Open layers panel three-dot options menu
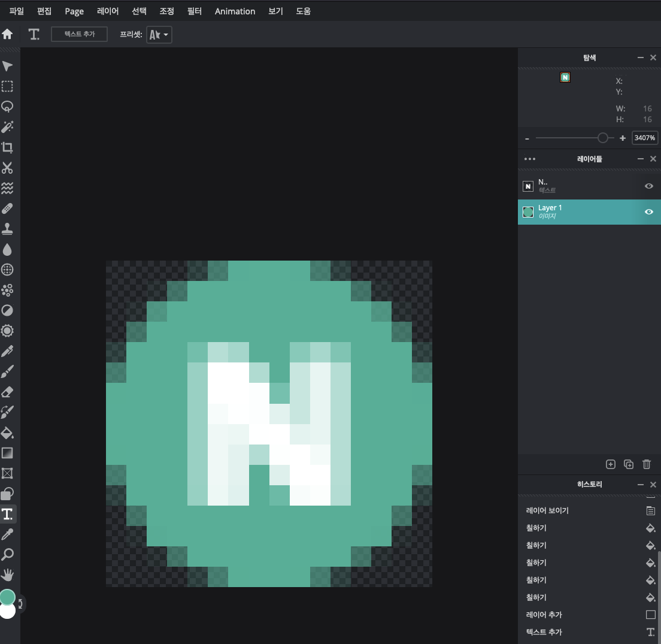661x644 pixels. (x=530, y=159)
